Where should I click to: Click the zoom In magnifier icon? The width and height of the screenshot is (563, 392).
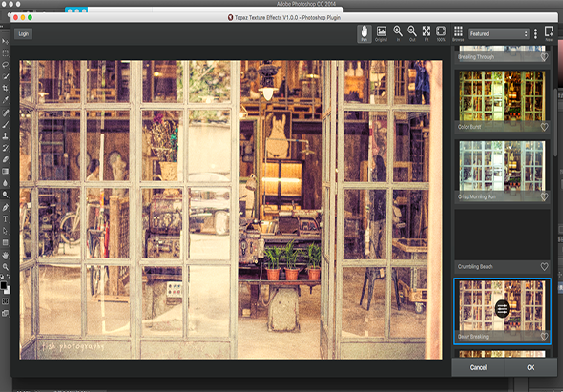coord(398,33)
